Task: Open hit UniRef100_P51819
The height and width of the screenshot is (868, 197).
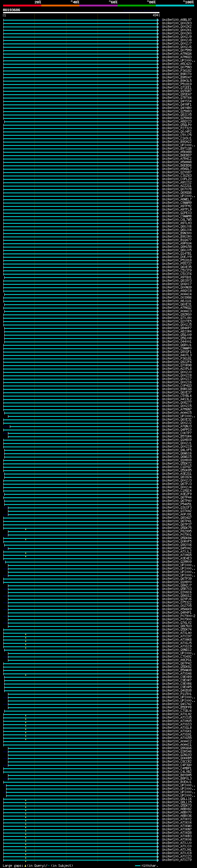Action: tap(176, 84)
